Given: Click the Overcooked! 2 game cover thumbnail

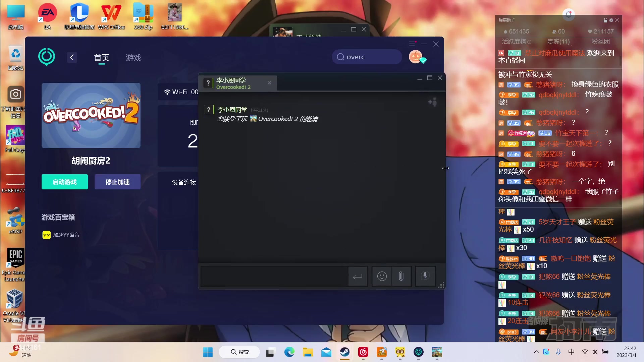Looking at the screenshot, I should (91, 115).
